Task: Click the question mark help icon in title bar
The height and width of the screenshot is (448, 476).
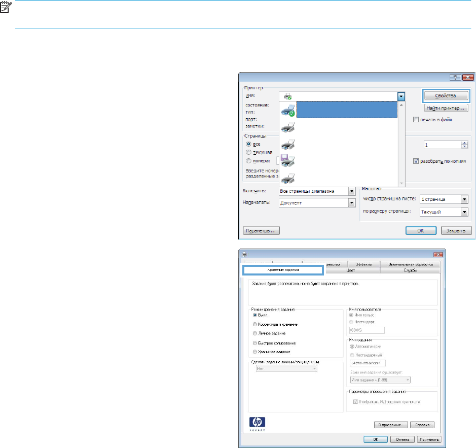Action: pos(457,77)
